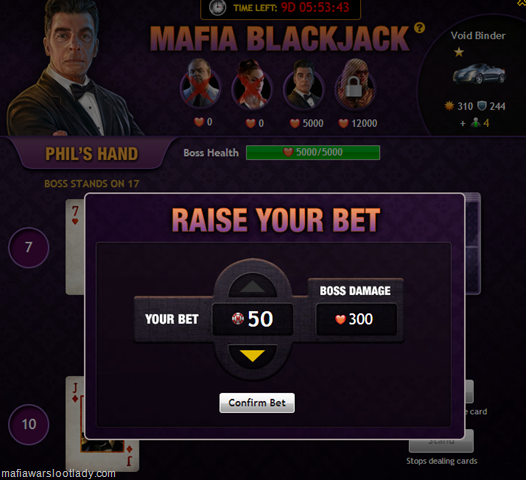Click the Jack of diamonds card
This screenshot has width=526, height=480.
(x=75, y=423)
